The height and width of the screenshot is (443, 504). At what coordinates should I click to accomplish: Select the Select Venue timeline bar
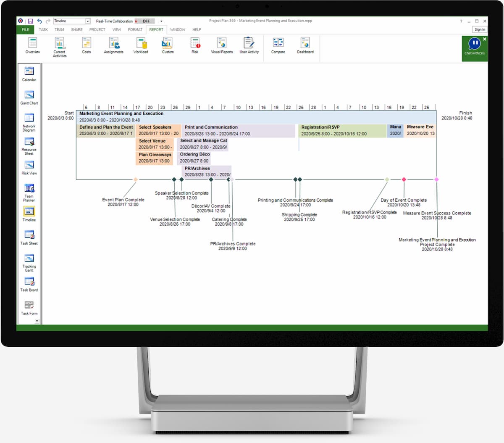tap(155, 144)
